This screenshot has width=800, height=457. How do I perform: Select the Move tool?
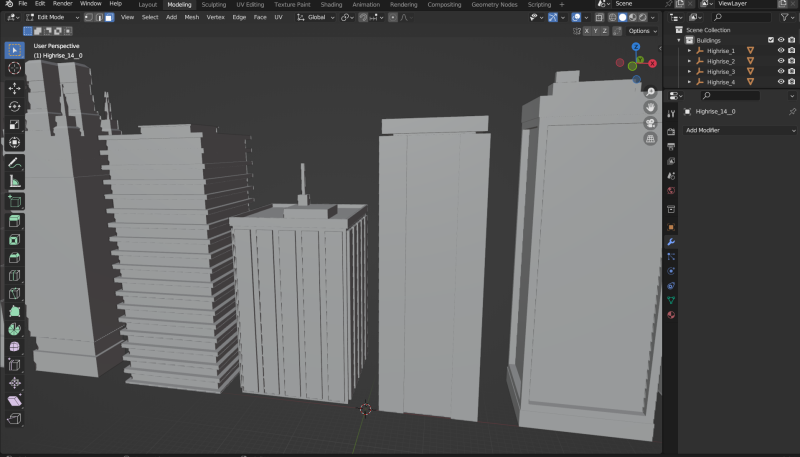[x=14, y=88]
